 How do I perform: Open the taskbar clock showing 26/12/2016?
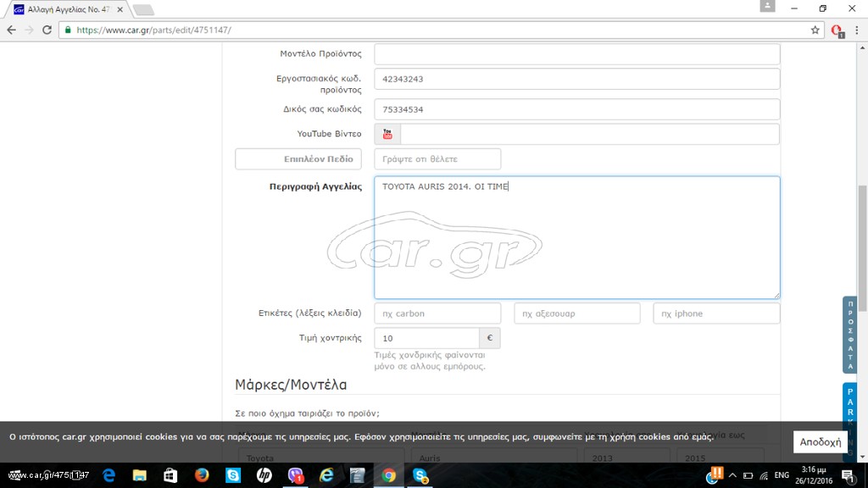(x=813, y=475)
